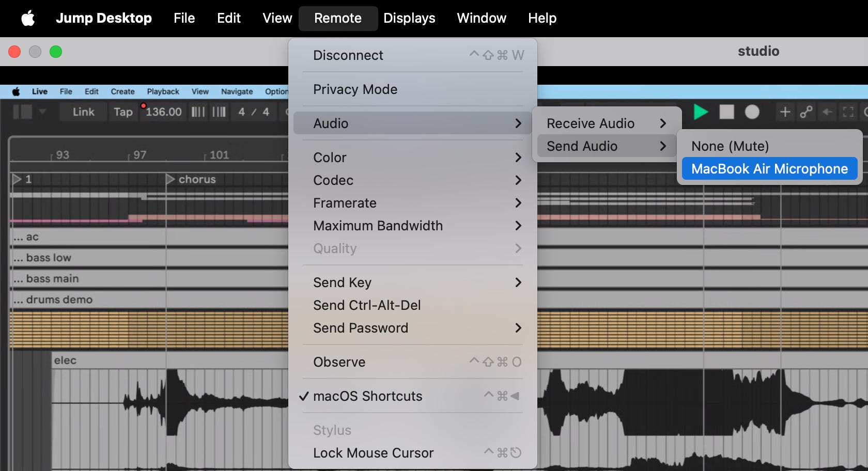Open the Jump Desktop app menu

coord(104,19)
